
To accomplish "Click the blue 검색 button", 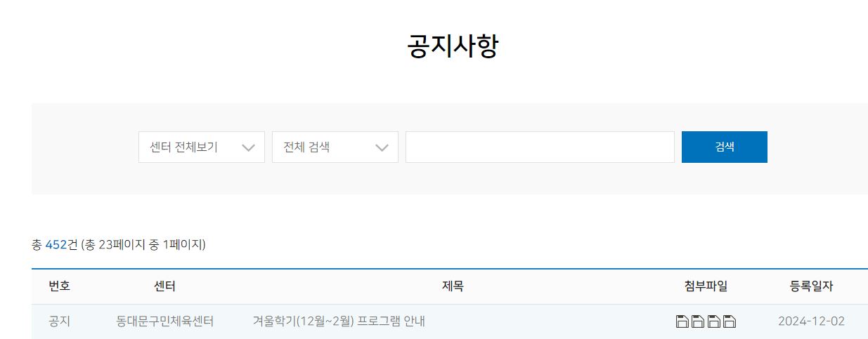I will [x=725, y=147].
